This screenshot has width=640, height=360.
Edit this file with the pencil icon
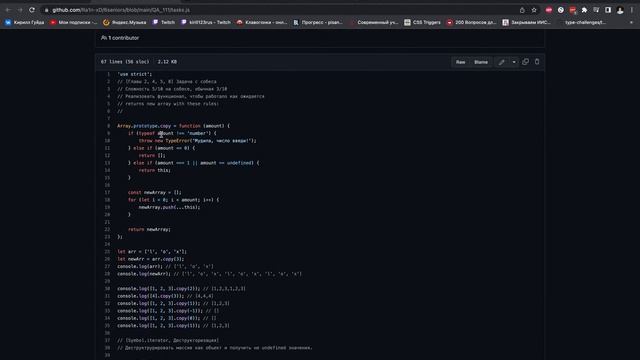[502, 62]
